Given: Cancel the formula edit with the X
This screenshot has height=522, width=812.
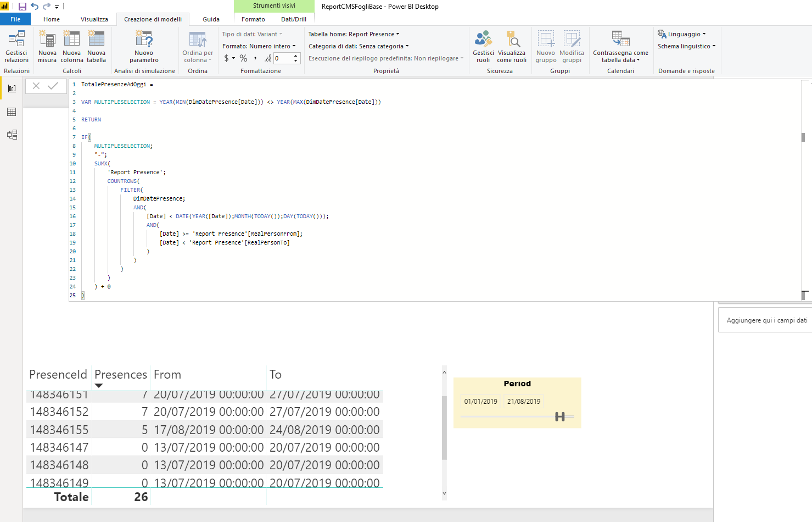Looking at the screenshot, I should (36, 86).
